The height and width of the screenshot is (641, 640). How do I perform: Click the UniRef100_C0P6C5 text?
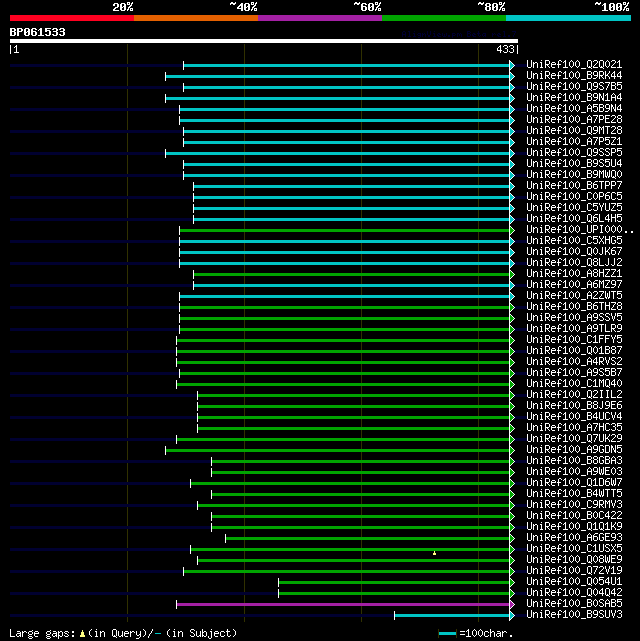(x=574, y=197)
